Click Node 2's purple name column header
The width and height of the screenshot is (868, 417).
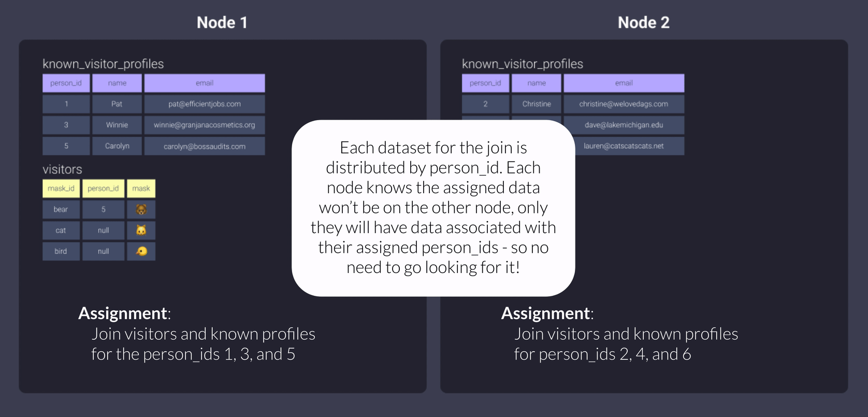click(537, 83)
